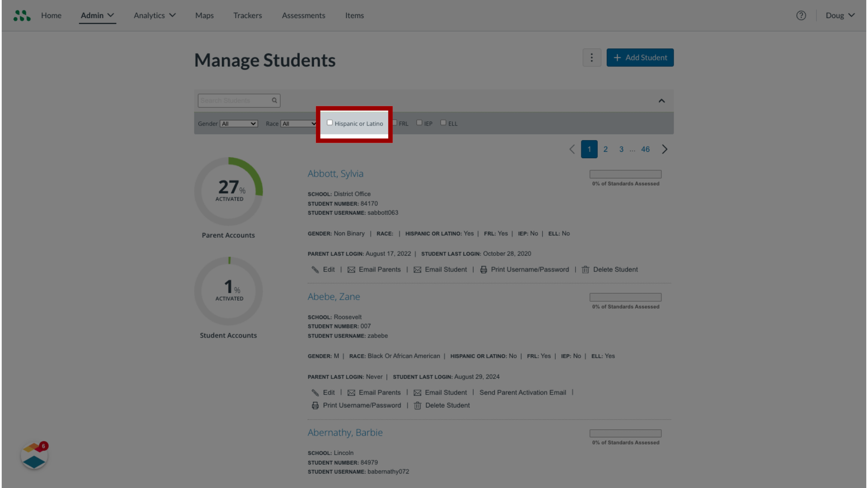Select the Gender dropdown filter
The width and height of the screenshot is (868, 488).
pyautogui.click(x=238, y=123)
